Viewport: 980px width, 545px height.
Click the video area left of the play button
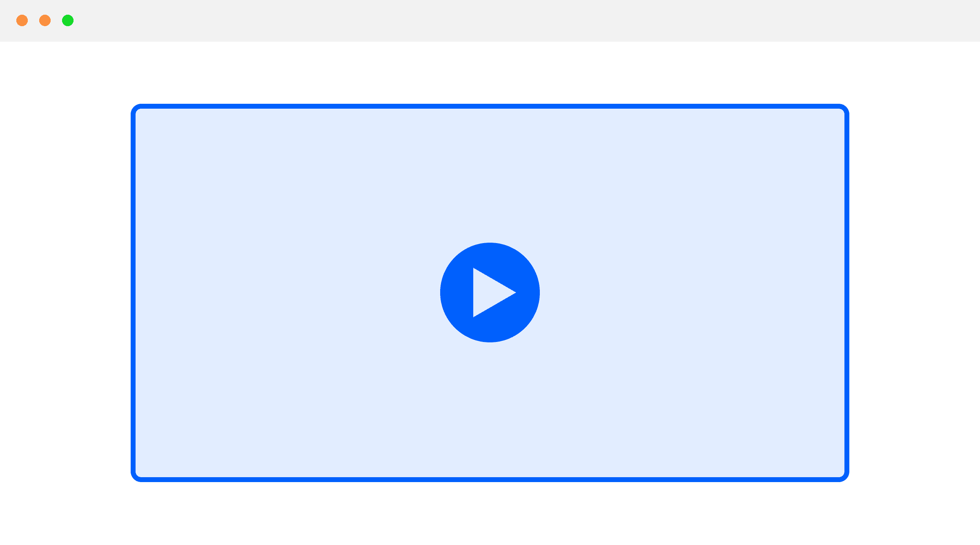288,293
